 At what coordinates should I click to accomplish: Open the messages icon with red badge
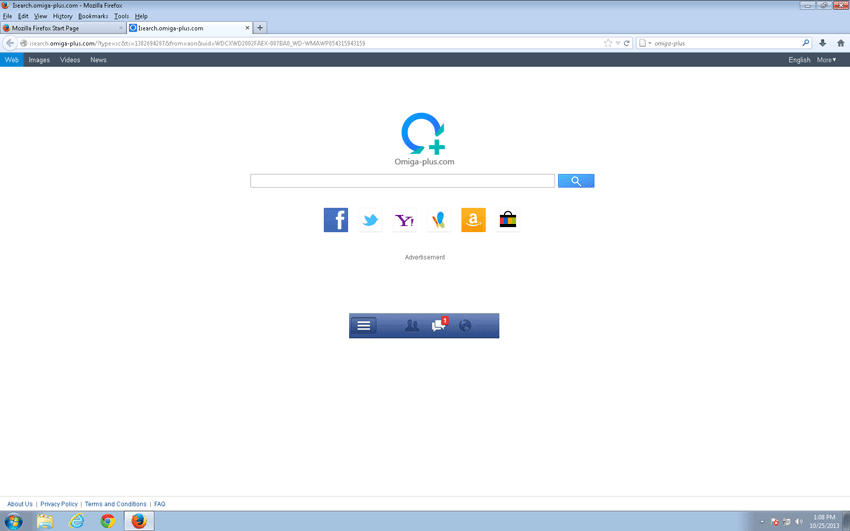438,326
